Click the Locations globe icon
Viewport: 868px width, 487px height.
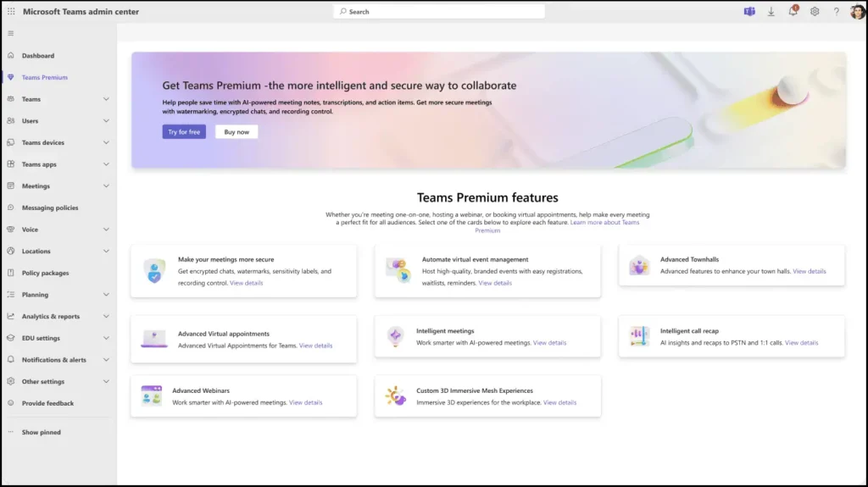point(10,251)
